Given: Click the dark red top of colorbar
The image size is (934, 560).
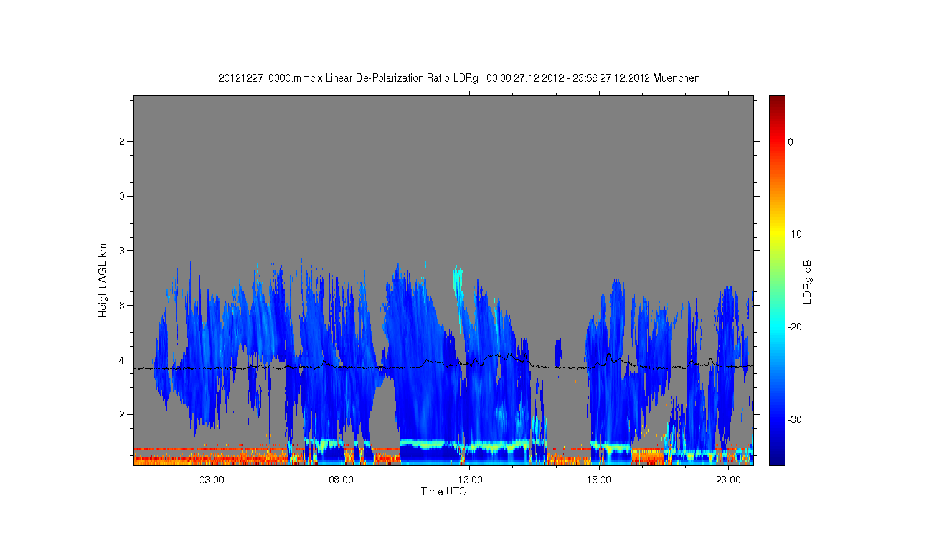Looking at the screenshot, I should 776,101.
